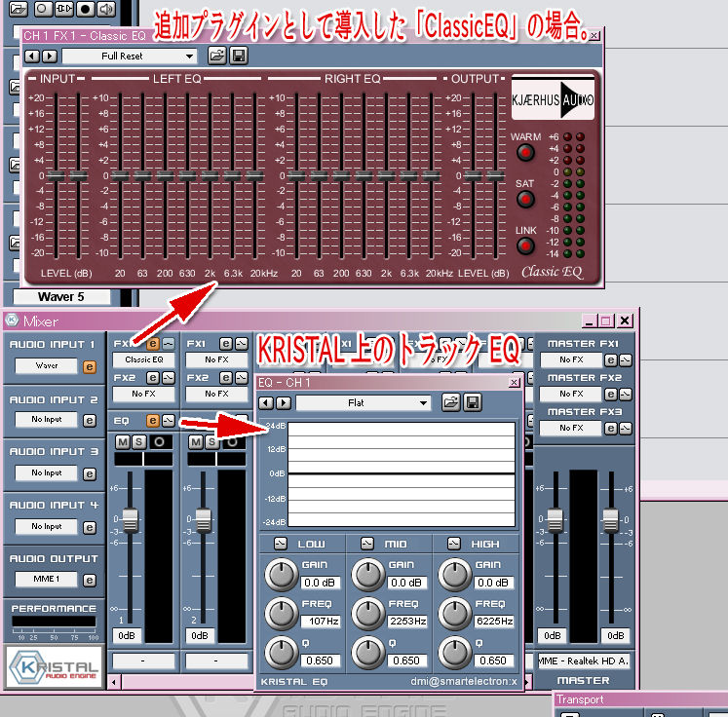Click the HIGH band Q knob
The width and height of the screenshot is (728, 717).
coord(454,653)
